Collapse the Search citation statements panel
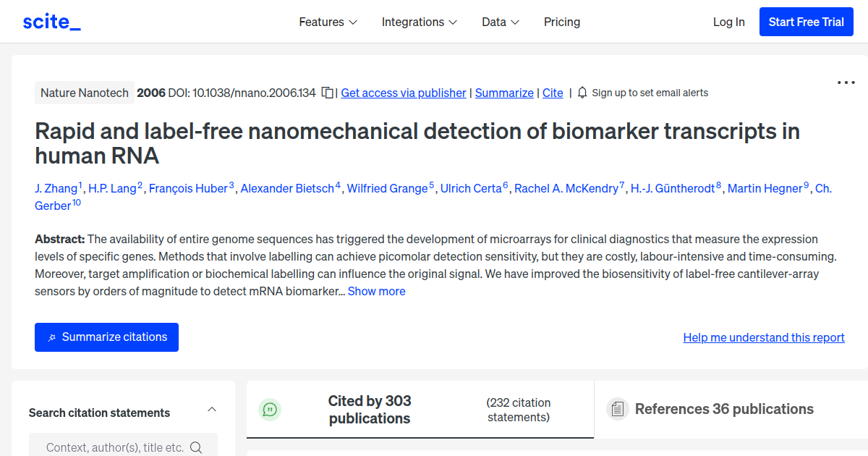The width and height of the screenshot is (868, 456). (211, 408)
